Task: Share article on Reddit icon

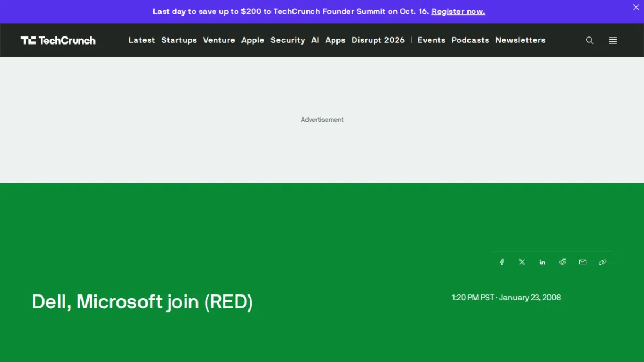Action: 562,262
